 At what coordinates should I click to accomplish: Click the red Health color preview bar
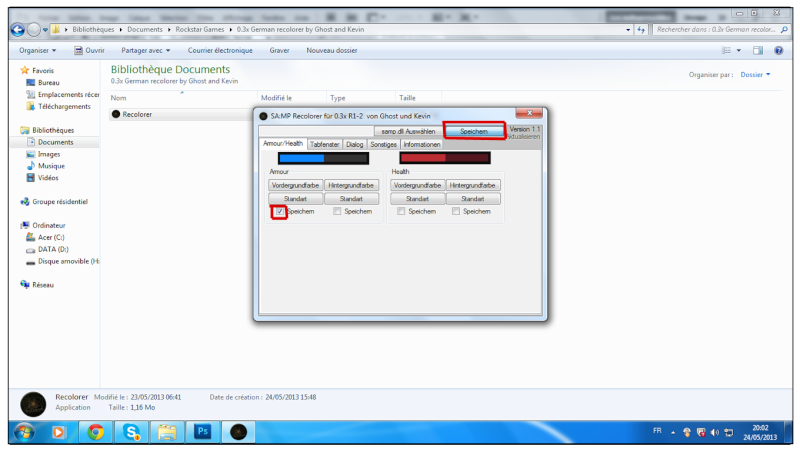445,159
